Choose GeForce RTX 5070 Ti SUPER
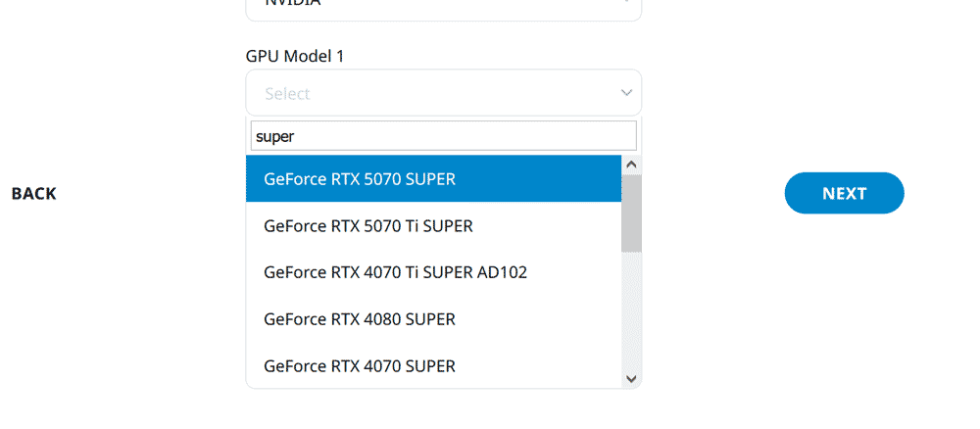Viewport: 980px width, 429px height. [x=368, y=226]
